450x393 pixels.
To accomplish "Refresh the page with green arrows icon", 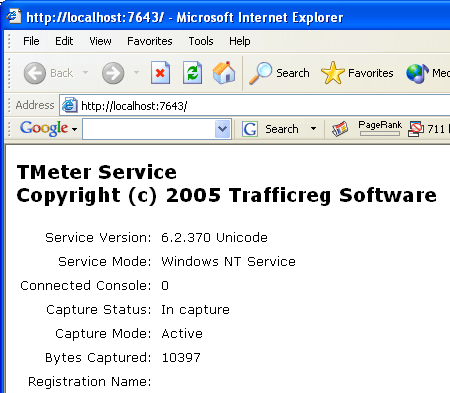I will (x=192, y=73).
